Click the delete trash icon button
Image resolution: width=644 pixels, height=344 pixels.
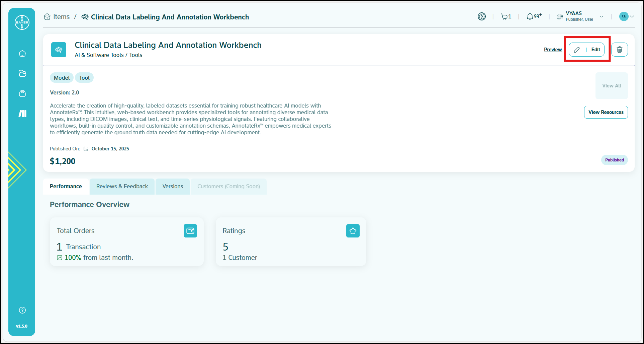[619, 50]
